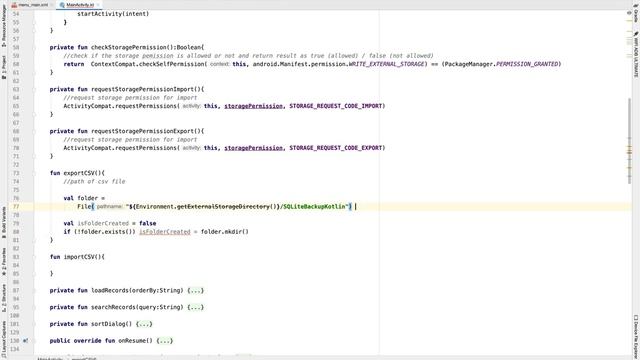Screen dimensions: 640x360
Task: Open the Build Variants tool window
Action: [4, 222]
